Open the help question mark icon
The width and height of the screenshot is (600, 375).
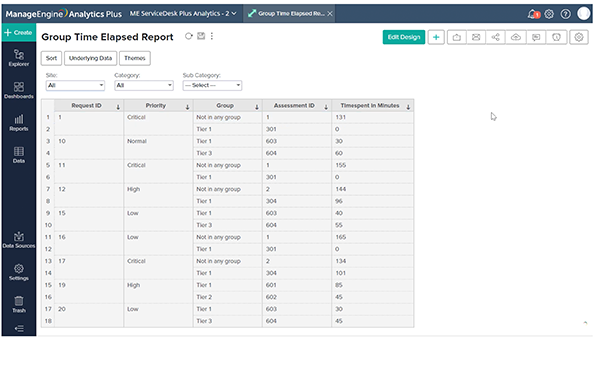565,14
